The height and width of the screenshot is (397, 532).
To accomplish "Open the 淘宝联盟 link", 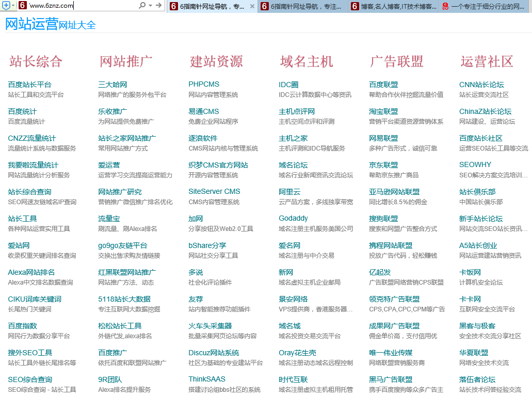I will 383,111.
